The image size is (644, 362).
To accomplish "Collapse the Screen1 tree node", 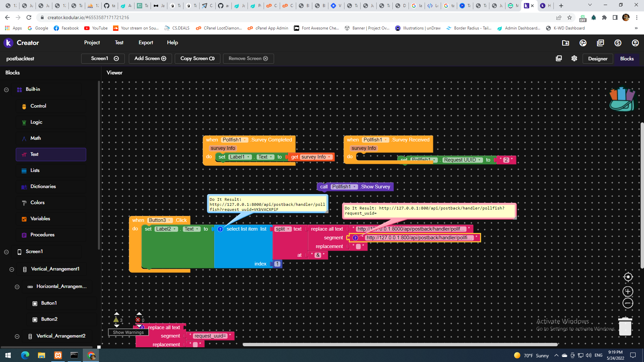I will pos(6,252).
